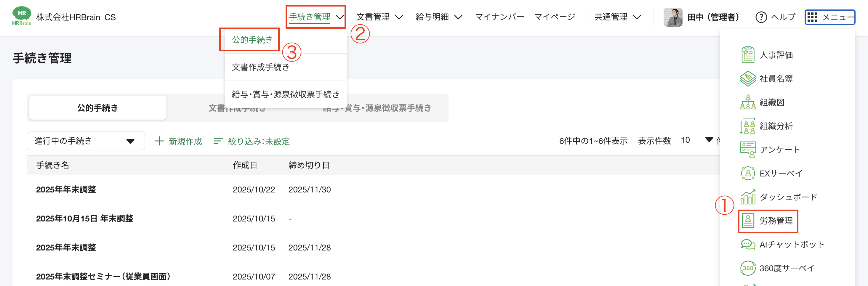Click the 組織図 icon
Screen dimensions: 868x286
749,102
